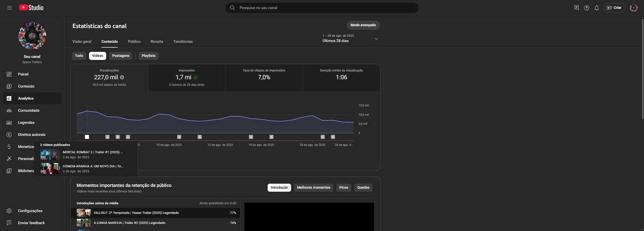Click the Painel dashboard icon
Image resolution: width=644 pixels, height=231 pixels.
[9, 74]
